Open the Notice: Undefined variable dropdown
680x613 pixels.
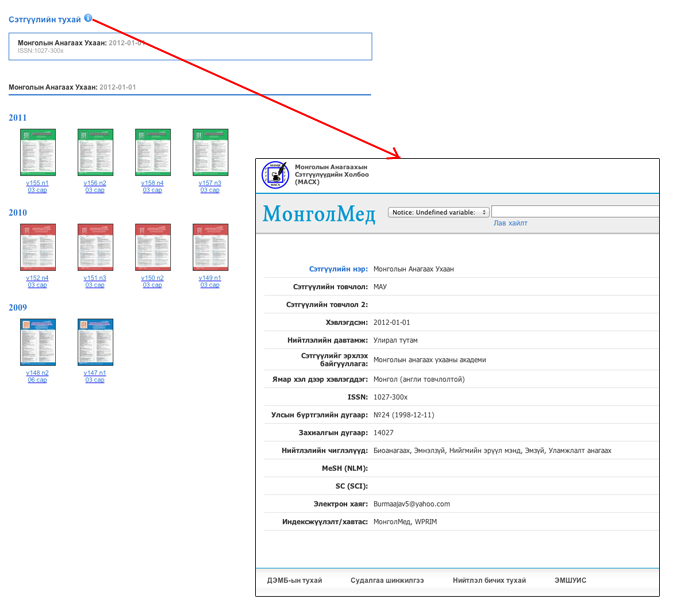pyautogui.click(x=438, y=212)
